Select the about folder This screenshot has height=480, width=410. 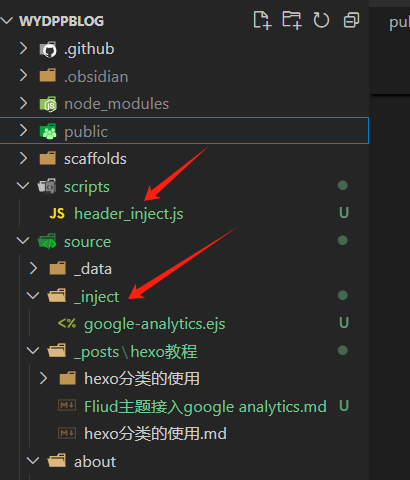coord(95,462)
